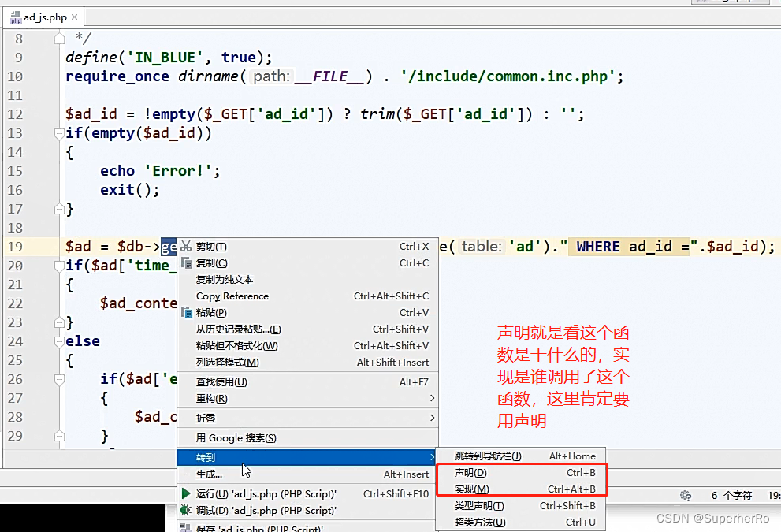The width and height of the screenshot is (781, 532).
Task: Open the 重构 refactor submenu via its chevron
Action: [x=433, y=400]
